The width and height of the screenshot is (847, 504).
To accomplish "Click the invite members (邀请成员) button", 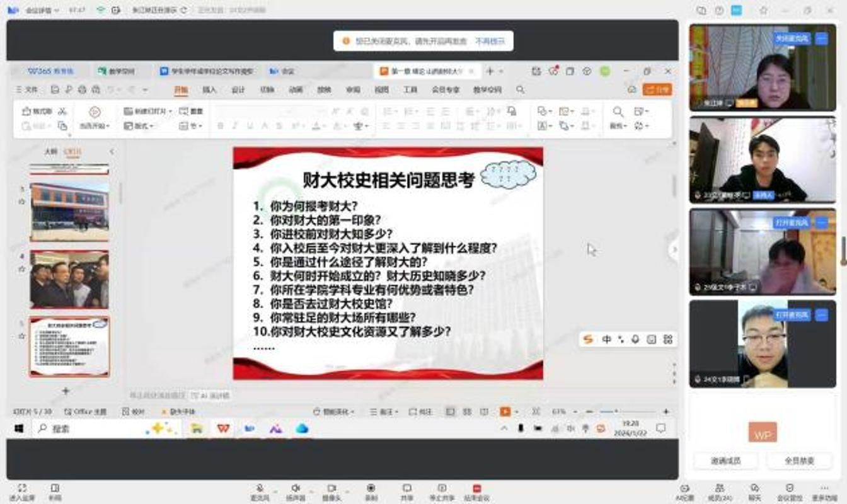I will coord(725,461).
